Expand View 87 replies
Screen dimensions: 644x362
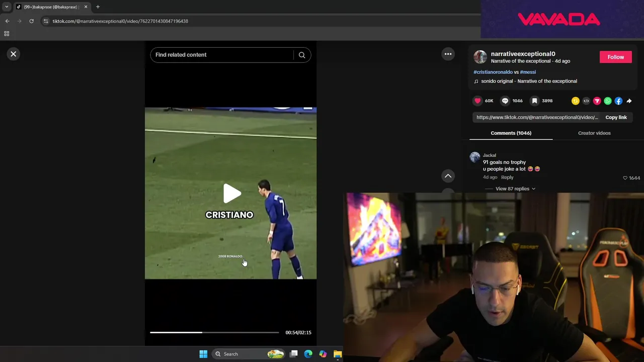[515, 189]
